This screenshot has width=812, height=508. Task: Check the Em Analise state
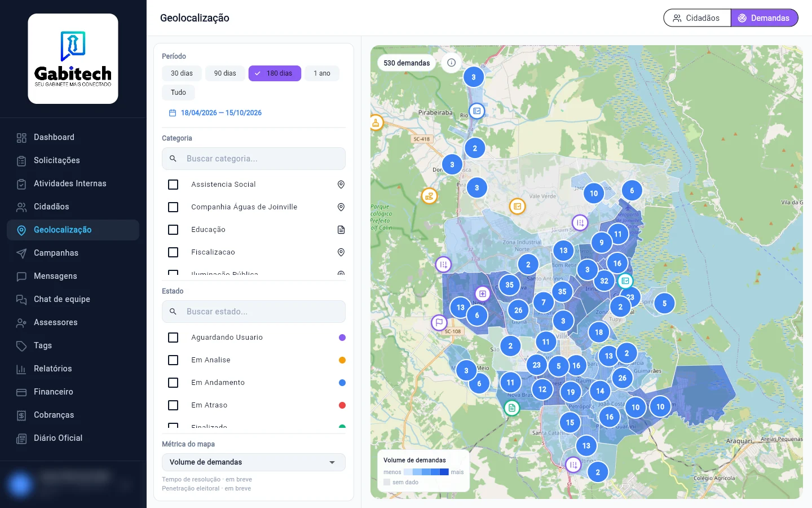(x=173, y=360)
